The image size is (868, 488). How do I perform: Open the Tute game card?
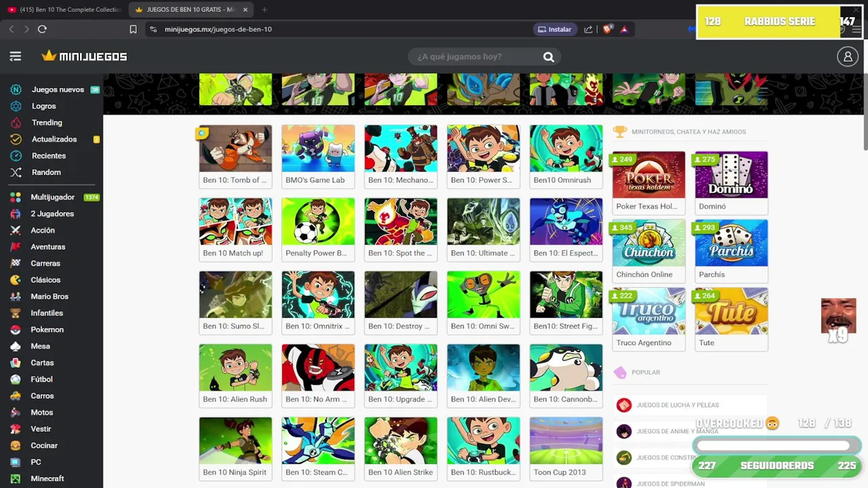click(x=732, y=319)
